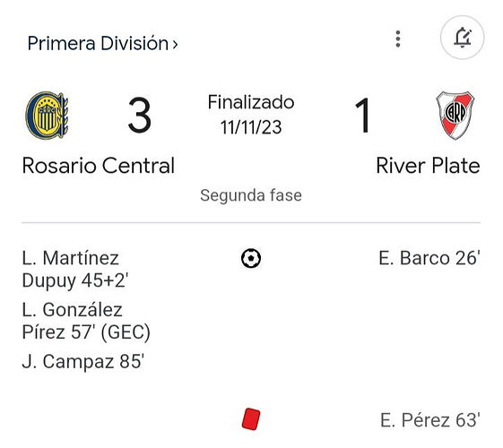Screen dimensions: 503x448
Task: Tap the match notification bell icon
Action: (463, 38)
